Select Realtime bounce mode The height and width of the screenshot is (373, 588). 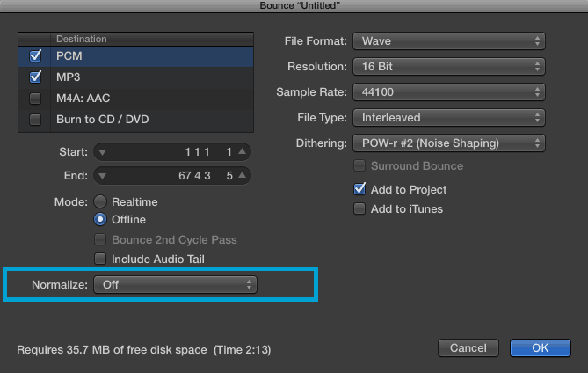(100, 201)
